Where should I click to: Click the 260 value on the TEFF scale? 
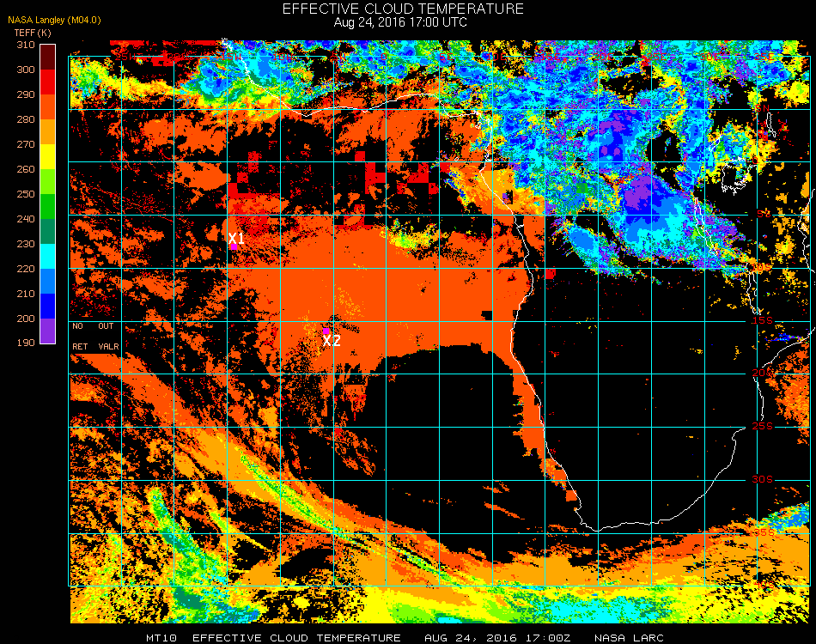click(26, 169)
